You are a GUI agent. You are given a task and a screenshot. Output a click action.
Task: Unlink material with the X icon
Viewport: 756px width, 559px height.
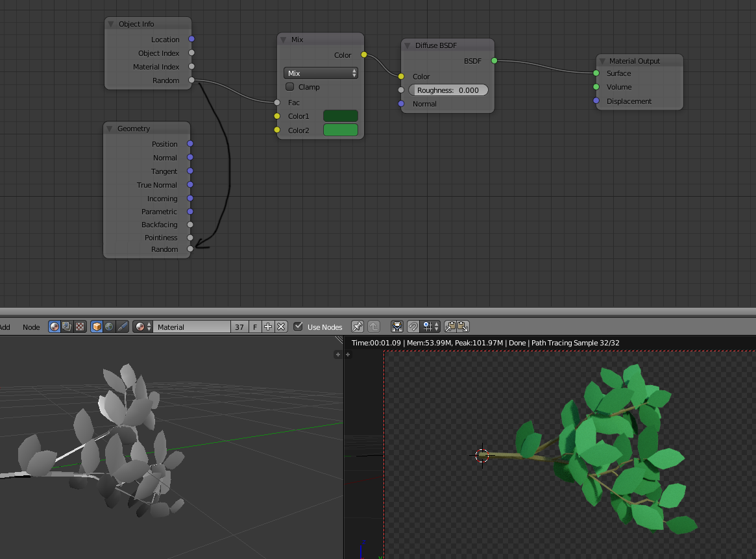click(281, 327)
